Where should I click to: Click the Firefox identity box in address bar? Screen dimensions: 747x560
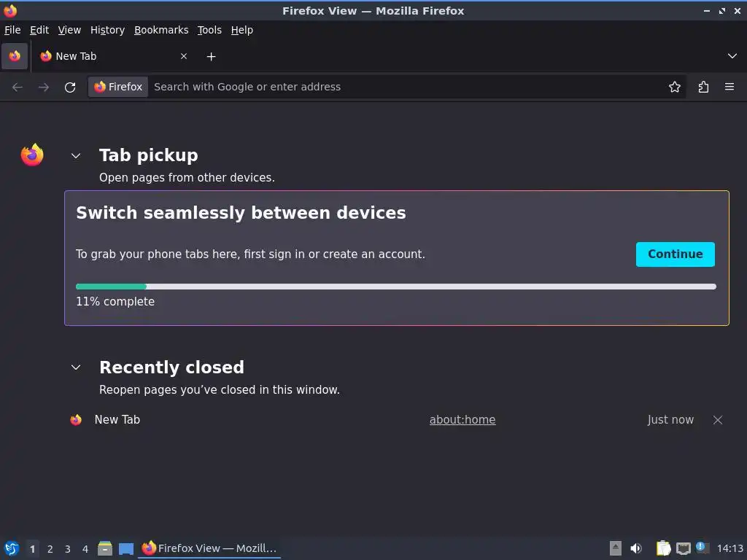point(118,87)
